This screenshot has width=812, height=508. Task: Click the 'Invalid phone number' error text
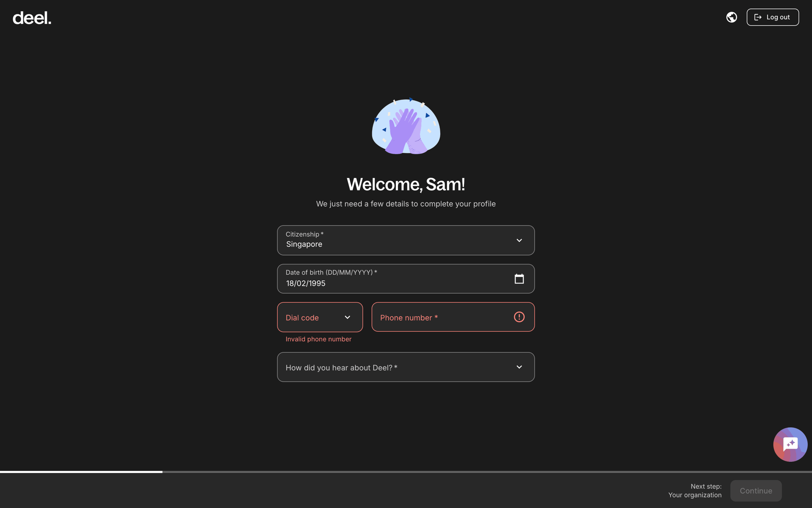318,339
